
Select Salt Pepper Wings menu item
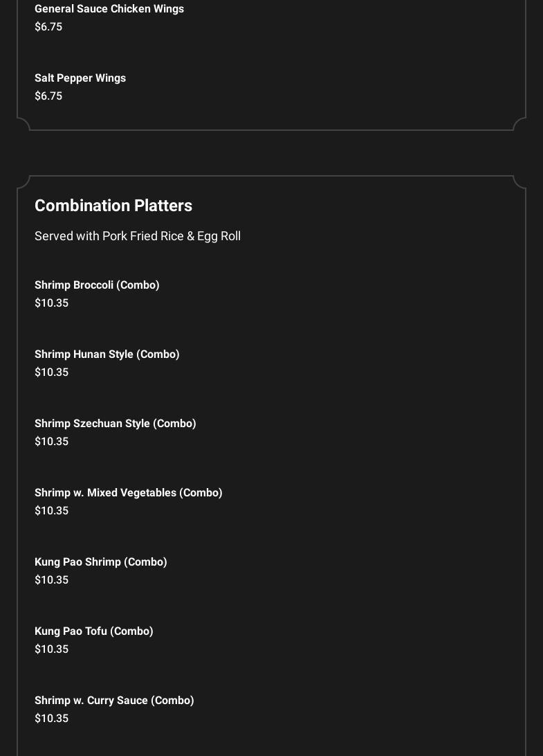[x=80, y=78]
